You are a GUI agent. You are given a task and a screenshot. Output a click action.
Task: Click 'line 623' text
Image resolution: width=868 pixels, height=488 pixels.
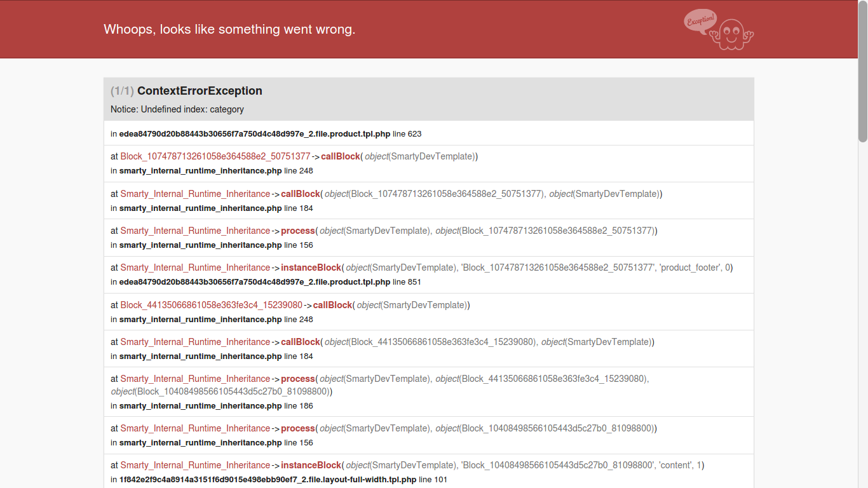407,134
